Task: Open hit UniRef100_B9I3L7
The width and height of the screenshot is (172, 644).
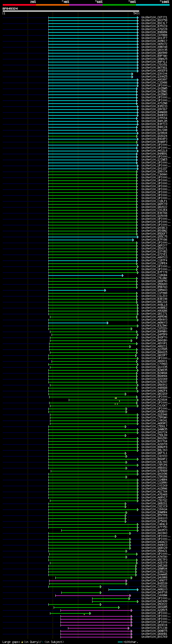Action: click(154, 23)
